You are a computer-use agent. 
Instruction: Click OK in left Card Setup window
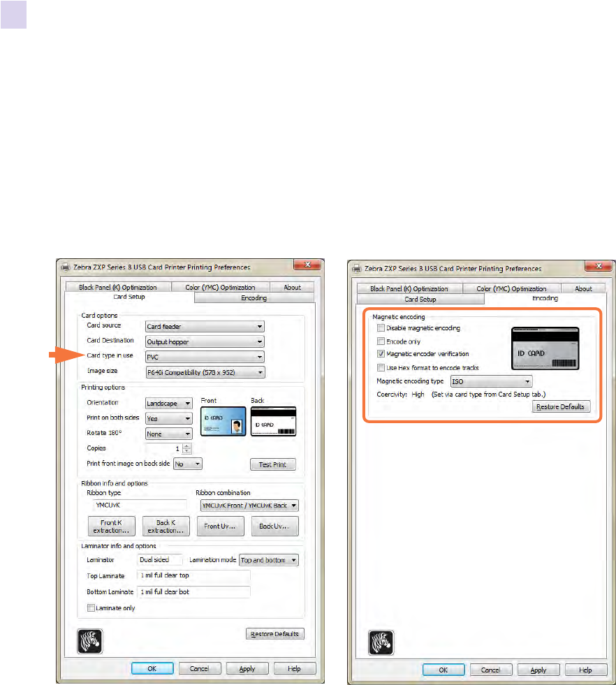[x=152, y=668]
